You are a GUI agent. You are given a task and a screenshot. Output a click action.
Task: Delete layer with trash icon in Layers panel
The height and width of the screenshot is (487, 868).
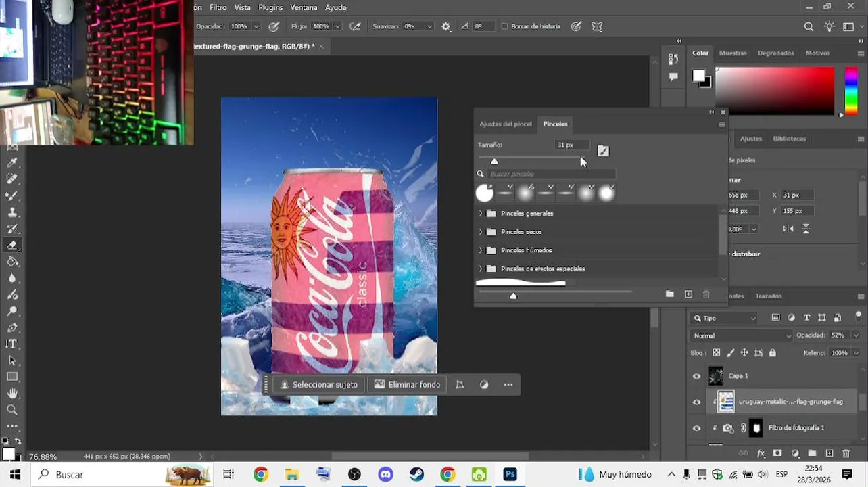click(x=846, y=453)
